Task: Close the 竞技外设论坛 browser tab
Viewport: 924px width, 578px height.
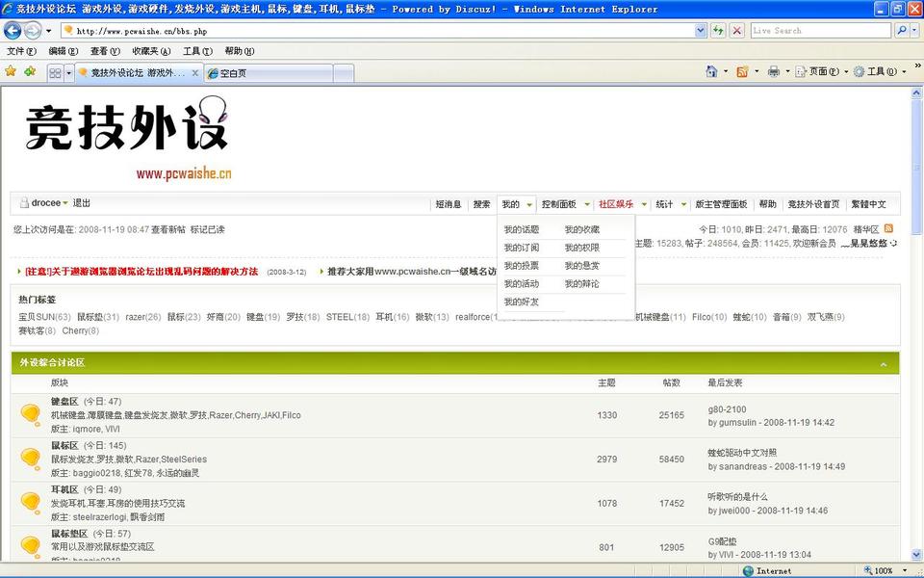Action: [x=195, y=73]
